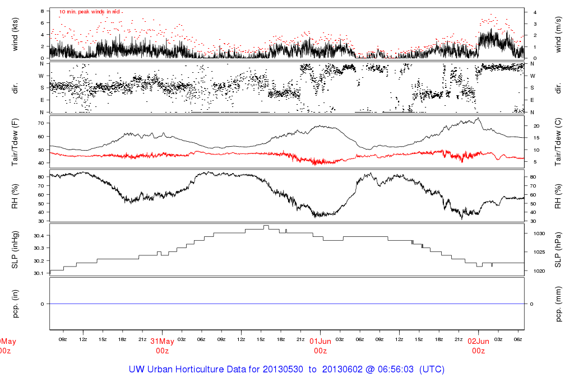Click the left dir. axis label

[x=15, y=88]
